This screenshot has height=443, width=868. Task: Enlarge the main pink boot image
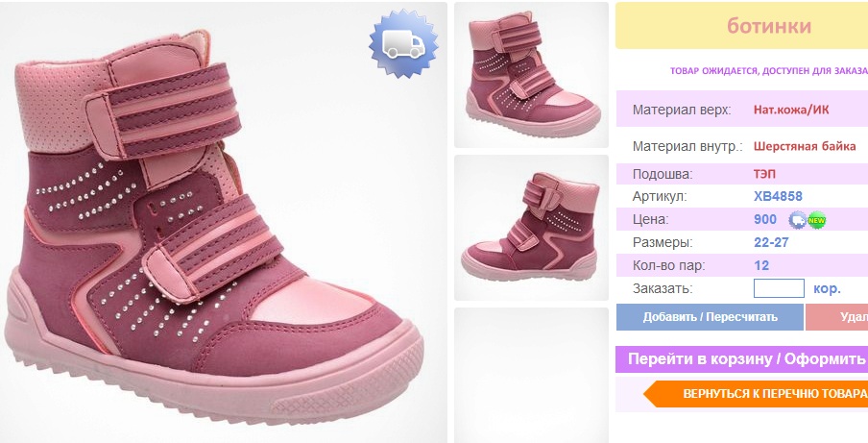[x=224, y=223]
